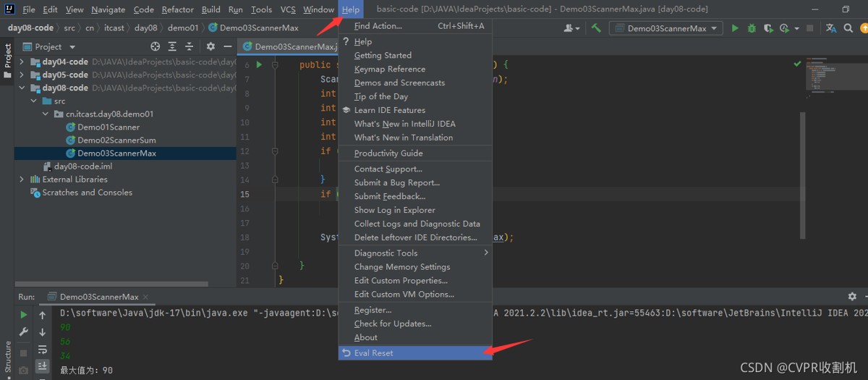
Task: Click Register in the Help menu
Action: coord(415,311)
